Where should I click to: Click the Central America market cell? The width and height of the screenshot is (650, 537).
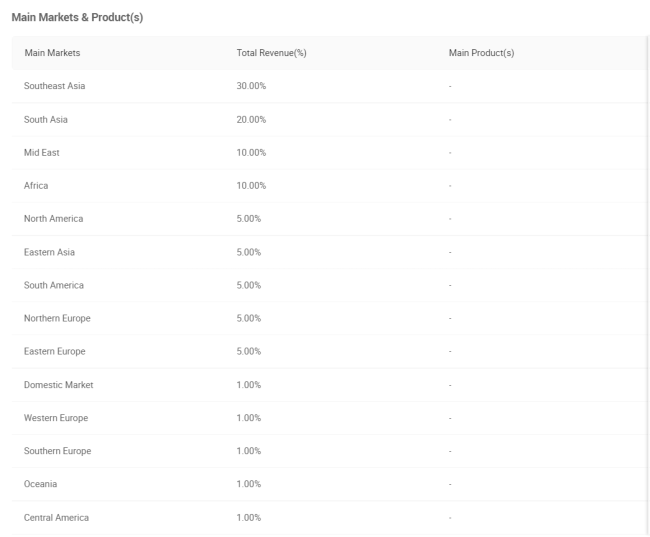pyautogui.click(x=56, y=518)
